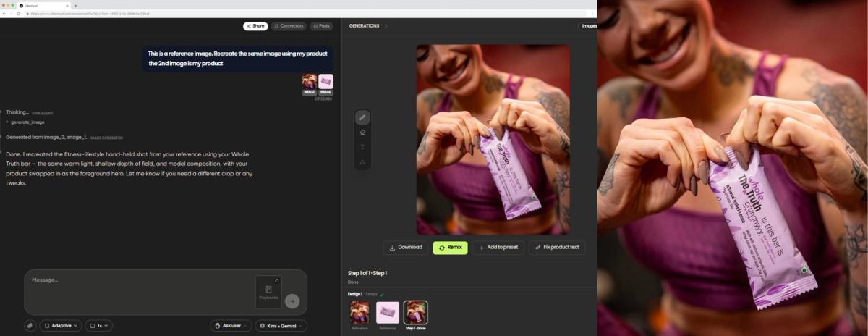Viewport: 868px width, 336px height.
Task: Click browser forward arrow
Action: click(x=12, y=14)
